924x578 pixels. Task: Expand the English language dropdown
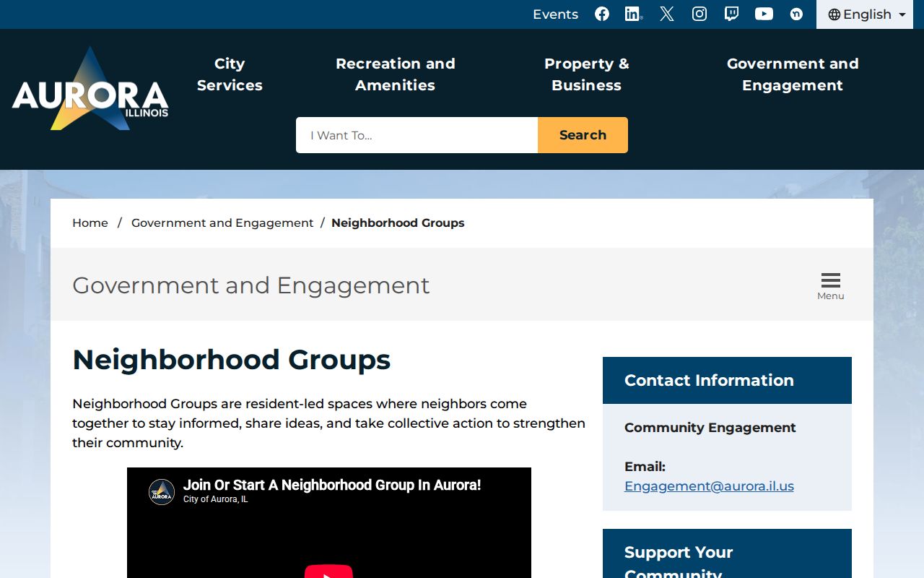pyautogui.click(x=865, y=14)
